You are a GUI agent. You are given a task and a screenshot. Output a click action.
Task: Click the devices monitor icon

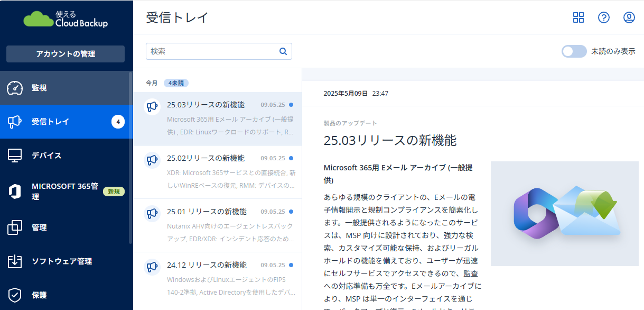point(15,156)
